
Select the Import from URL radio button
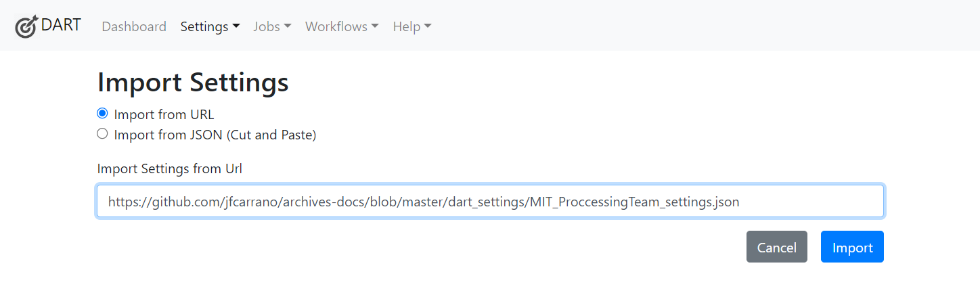tap(102, 113)
